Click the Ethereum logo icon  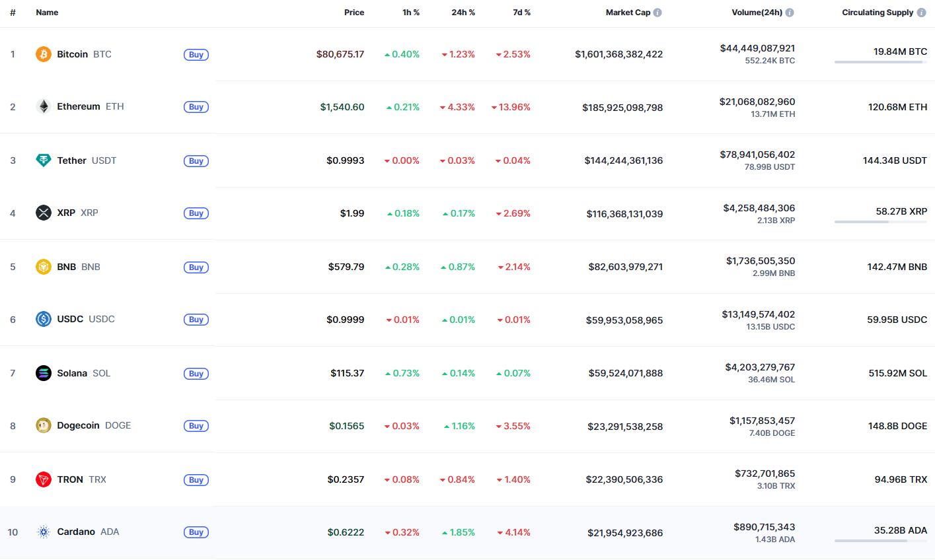(44, 106)
